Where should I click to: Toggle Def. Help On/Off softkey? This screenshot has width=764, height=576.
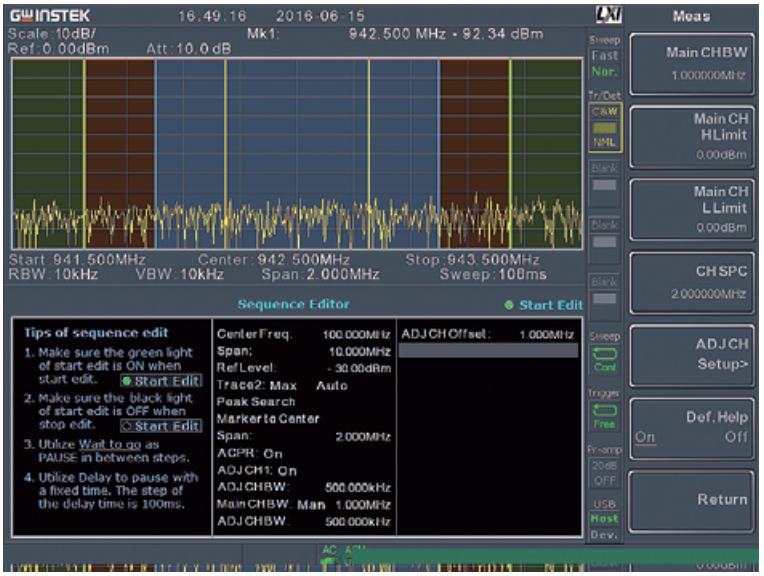tap(692, 428)
